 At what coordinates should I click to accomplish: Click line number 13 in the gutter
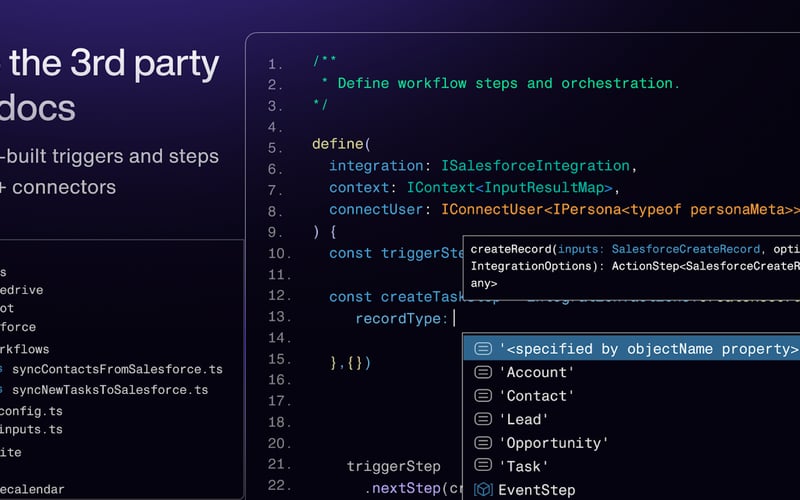(279, 317)
